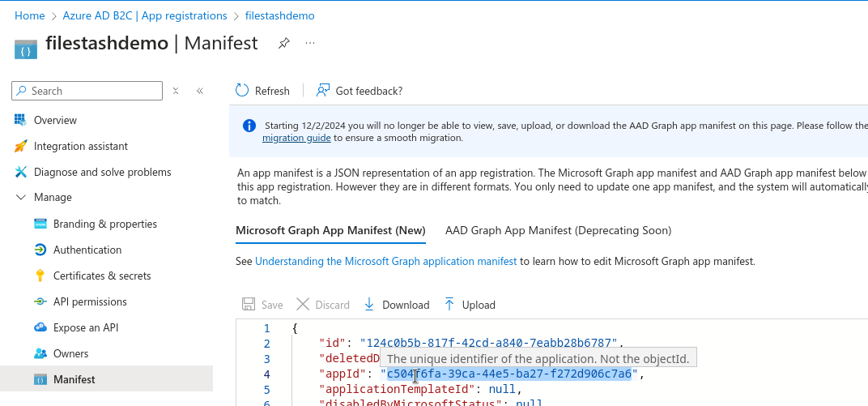Click the Owners people icon
The height and width of the screenshot is (406, 868).
pos(40,353)
